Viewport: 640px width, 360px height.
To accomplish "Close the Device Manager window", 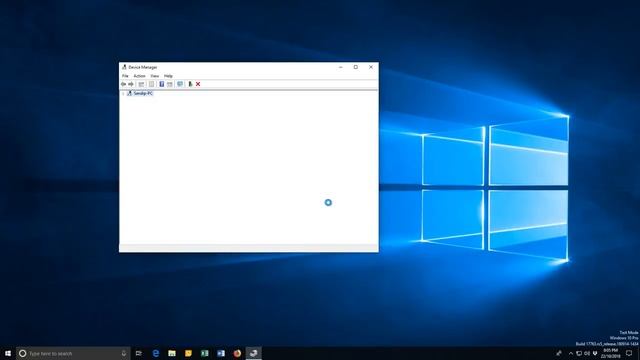I will coord(371,67).
